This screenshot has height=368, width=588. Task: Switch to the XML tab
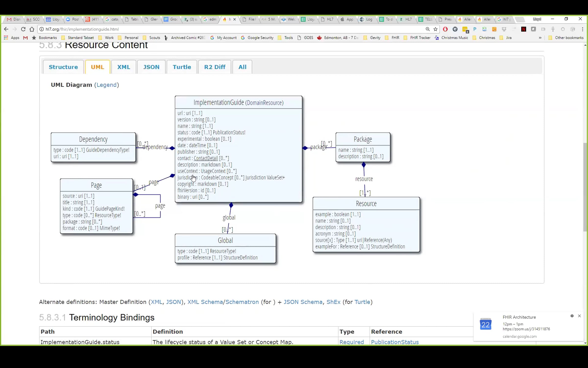(123, 67)
